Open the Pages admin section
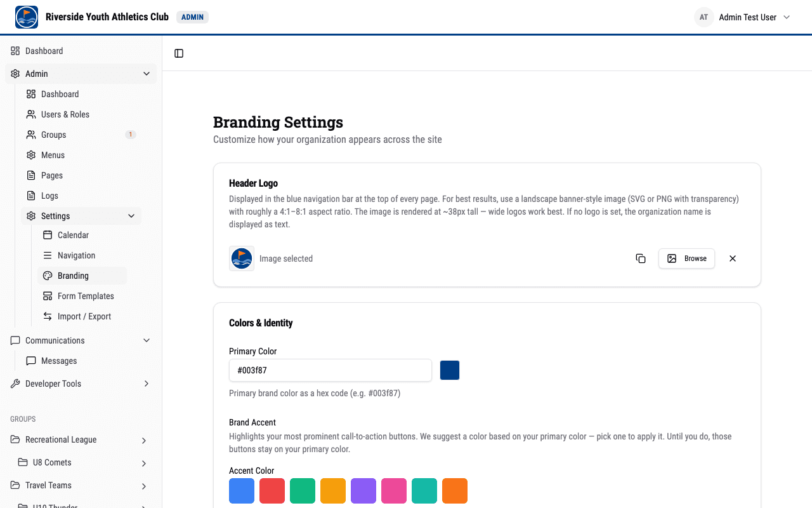812x508 pixels. pos(81,175)
